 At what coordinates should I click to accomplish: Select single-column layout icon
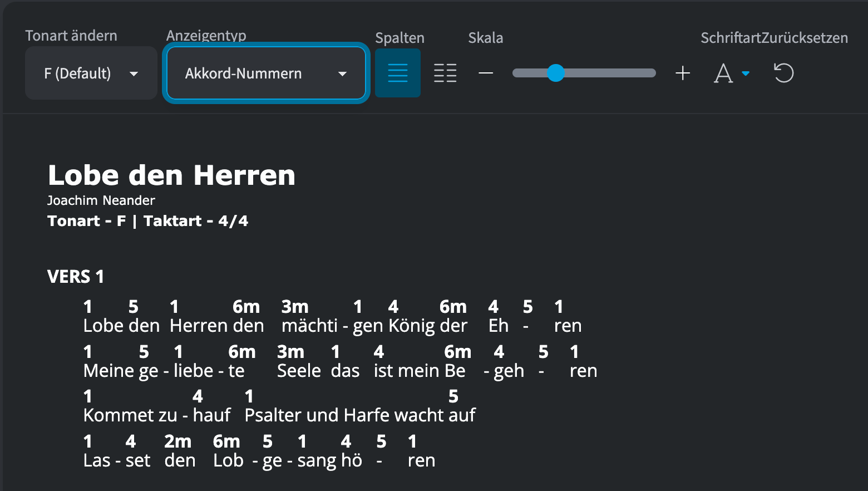[398, 73]
